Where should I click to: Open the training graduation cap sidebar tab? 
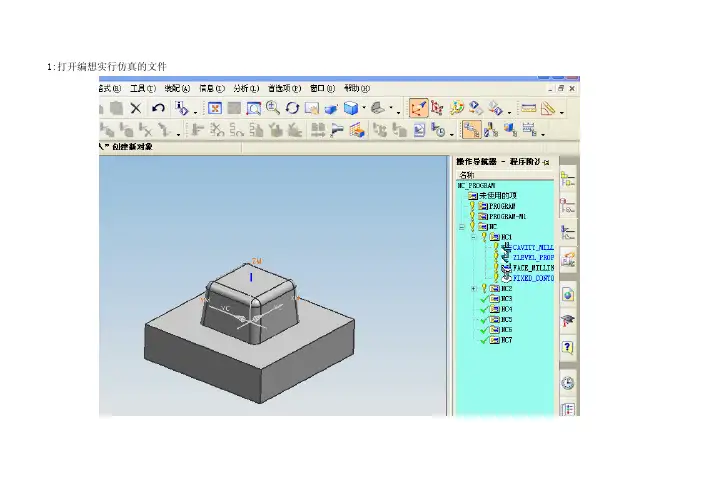[567, 320]
